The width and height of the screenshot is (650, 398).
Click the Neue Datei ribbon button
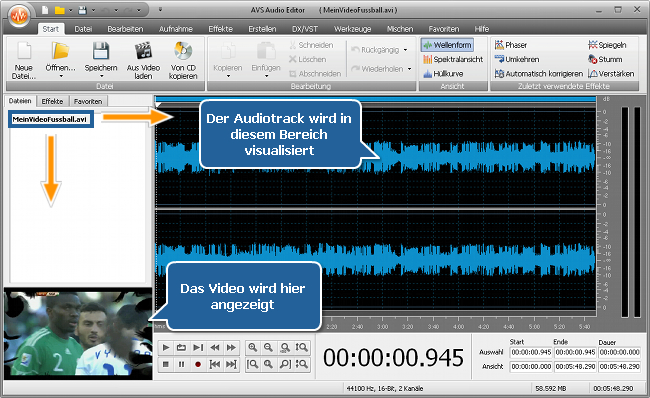(24, 61)
